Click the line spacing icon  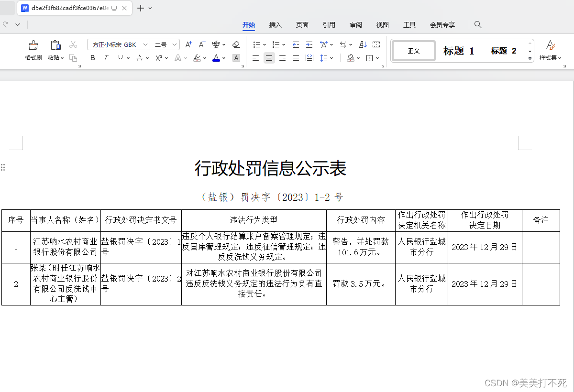[324, 58]
